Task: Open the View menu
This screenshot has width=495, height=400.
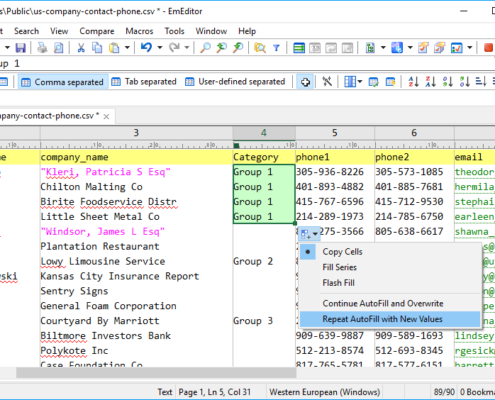Action: [59, 31]
